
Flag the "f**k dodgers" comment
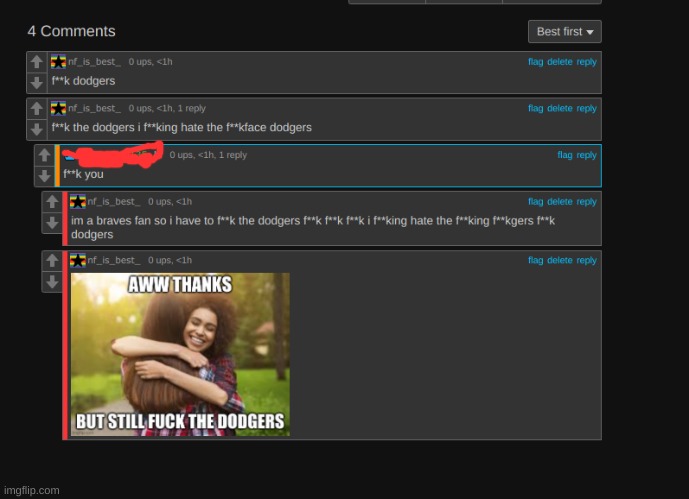coord(536,62)
